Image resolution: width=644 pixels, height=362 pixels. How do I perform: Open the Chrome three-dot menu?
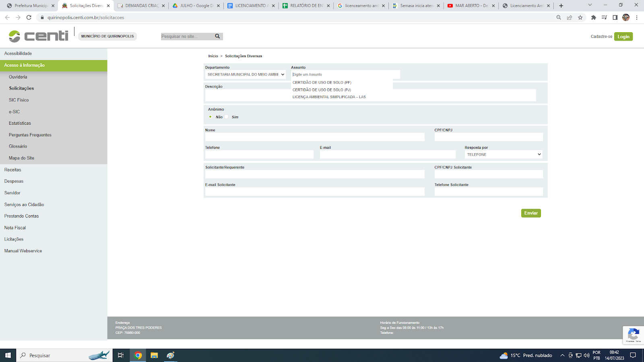pos(637,17)
